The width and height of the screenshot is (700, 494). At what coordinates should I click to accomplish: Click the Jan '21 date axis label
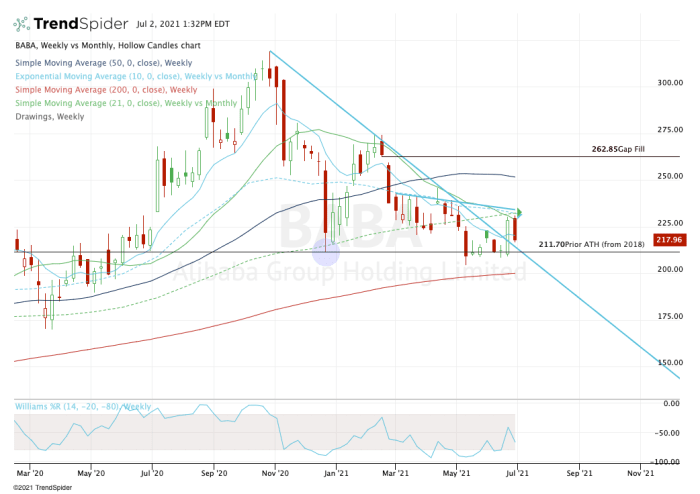(x=336, y=473)
